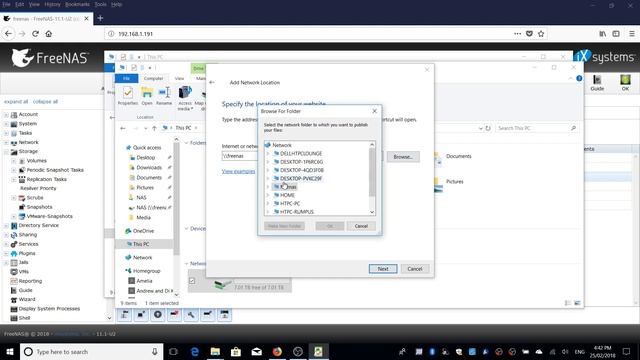Expand DESKTOP-4QD3F0B network node
The image size is (640, 360).
coord(268,170)
